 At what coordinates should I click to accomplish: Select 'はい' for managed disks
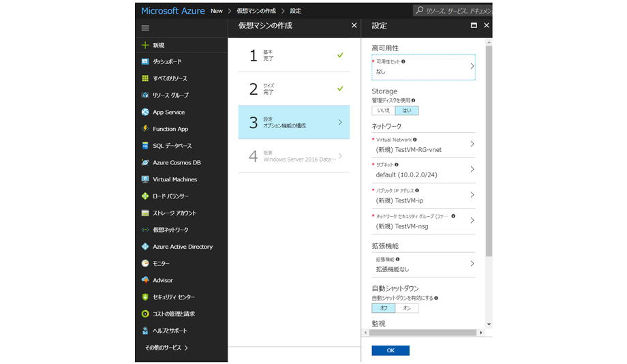point(407,110)
